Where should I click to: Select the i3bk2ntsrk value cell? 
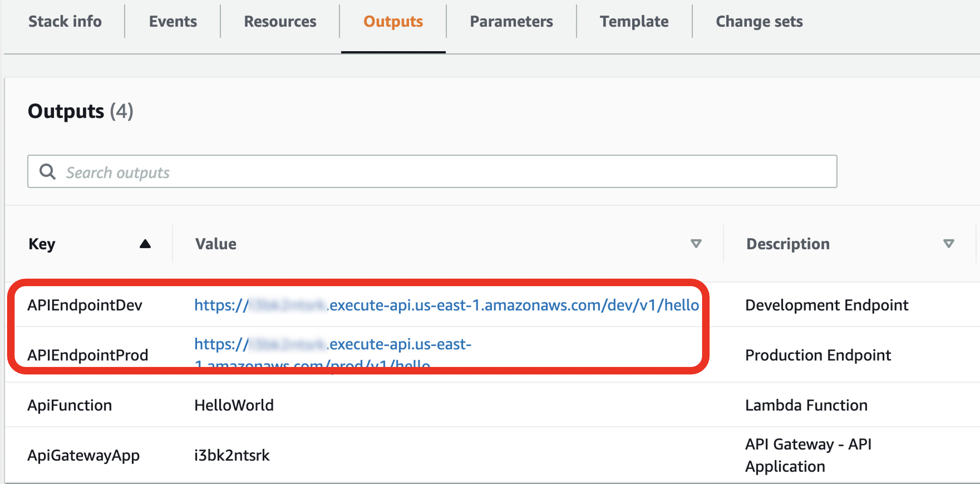click(x=232, y=455)
